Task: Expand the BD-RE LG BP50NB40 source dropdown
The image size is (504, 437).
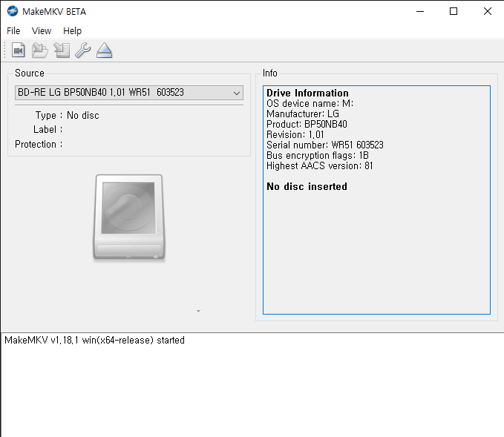Action: tap(129, 93)
